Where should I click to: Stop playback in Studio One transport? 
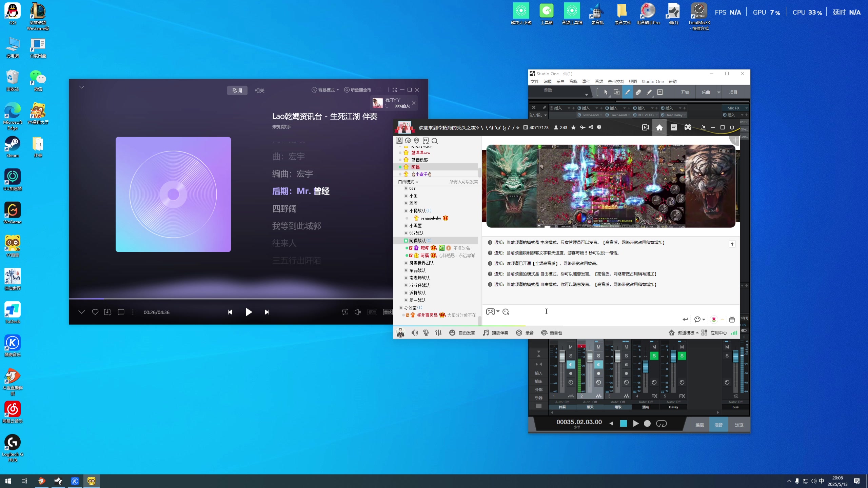pyautogui.click(x=623, y=424)
